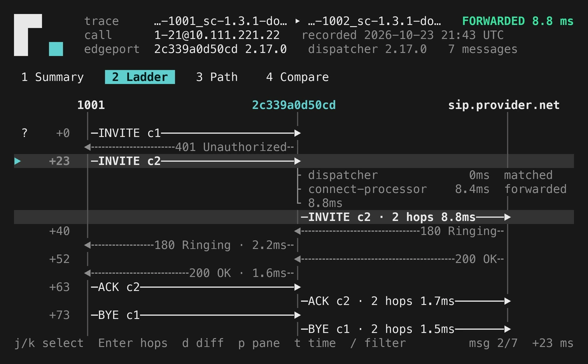Screen dimensions: 588x364
Task: Click the 8.8ms total hop line
Action: pyautogui.click(x=325, y=203)
